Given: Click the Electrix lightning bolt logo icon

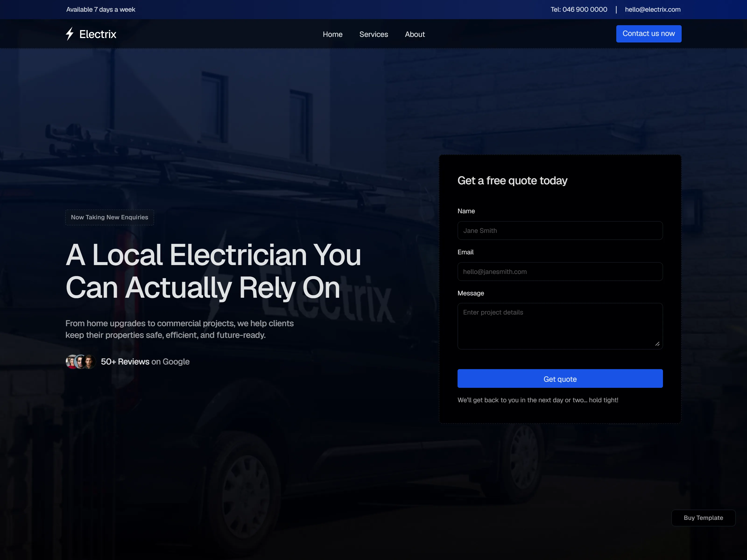Looking at the screenshot, I should tap(70, 34).
